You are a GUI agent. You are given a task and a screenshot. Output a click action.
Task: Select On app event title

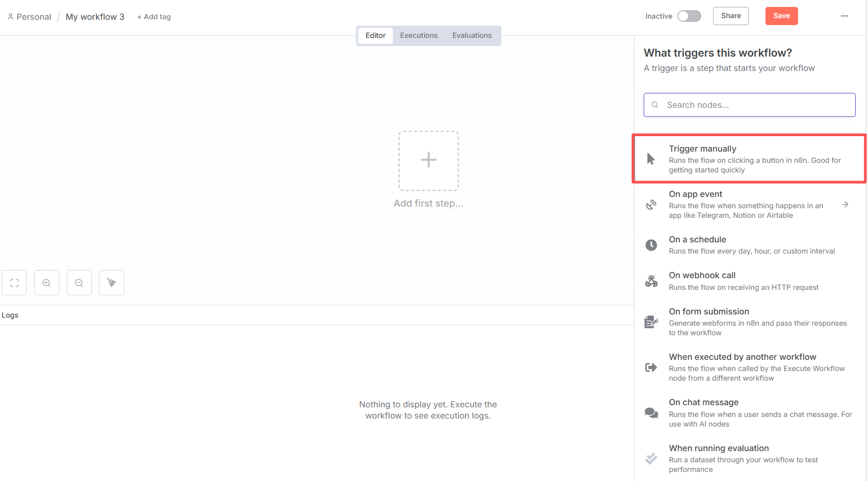(x=695, y=194)
